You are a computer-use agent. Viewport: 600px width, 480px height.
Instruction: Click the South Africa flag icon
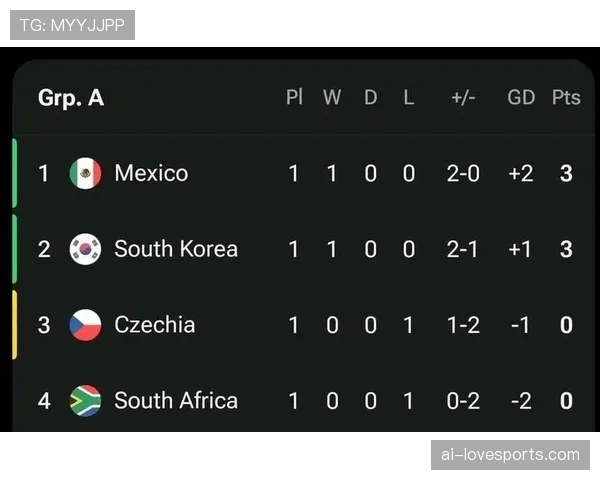(x=85, y=401)
